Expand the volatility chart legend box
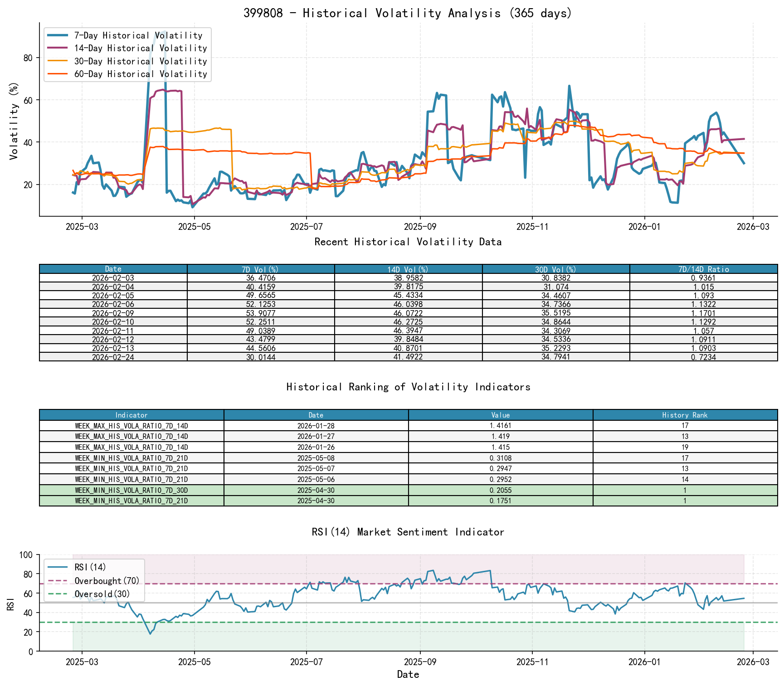This screenshot has height=686, width=784. click(x=127, y=54)
